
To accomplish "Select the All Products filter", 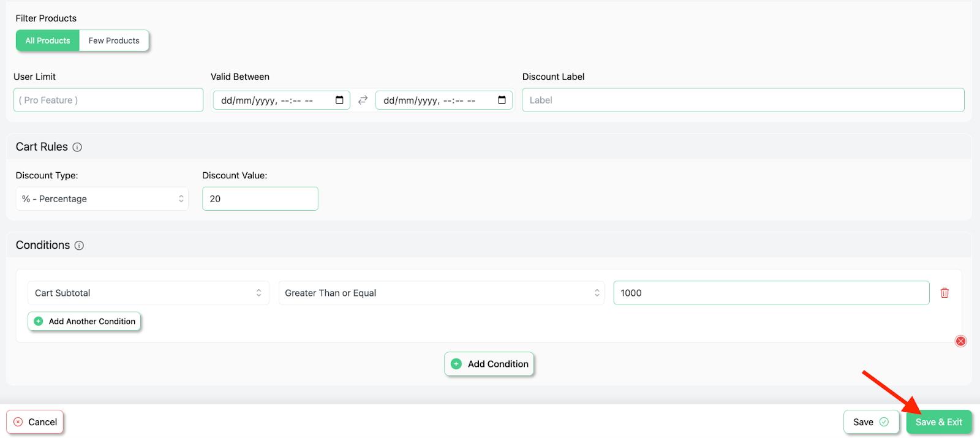I will (48, 40).
